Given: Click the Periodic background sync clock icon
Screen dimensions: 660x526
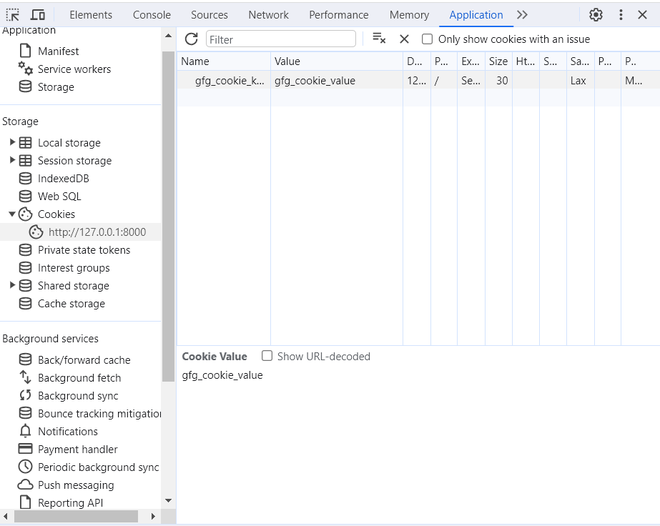Looking at the screenshot, I should pyautogui.click(x=25, y=467).
